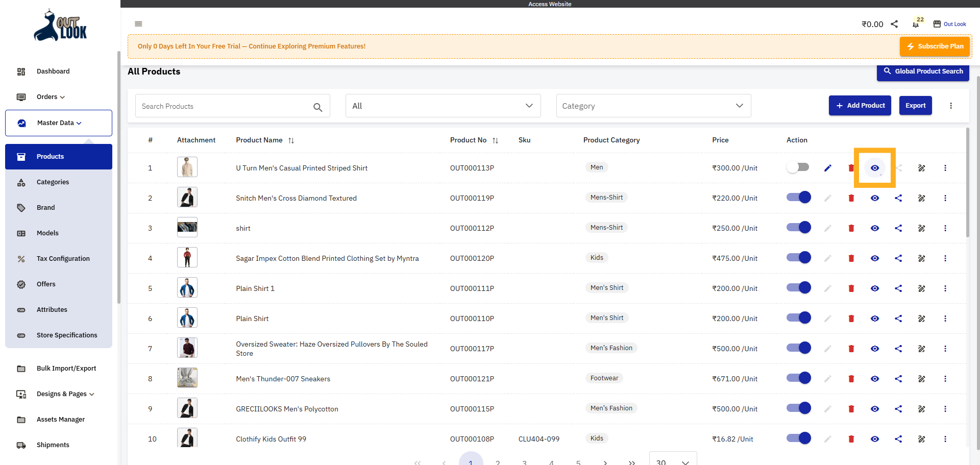Navigate to Tax Configuration in sidebar
This screenshot has width=980, height=465.
[x=62, y=258]
